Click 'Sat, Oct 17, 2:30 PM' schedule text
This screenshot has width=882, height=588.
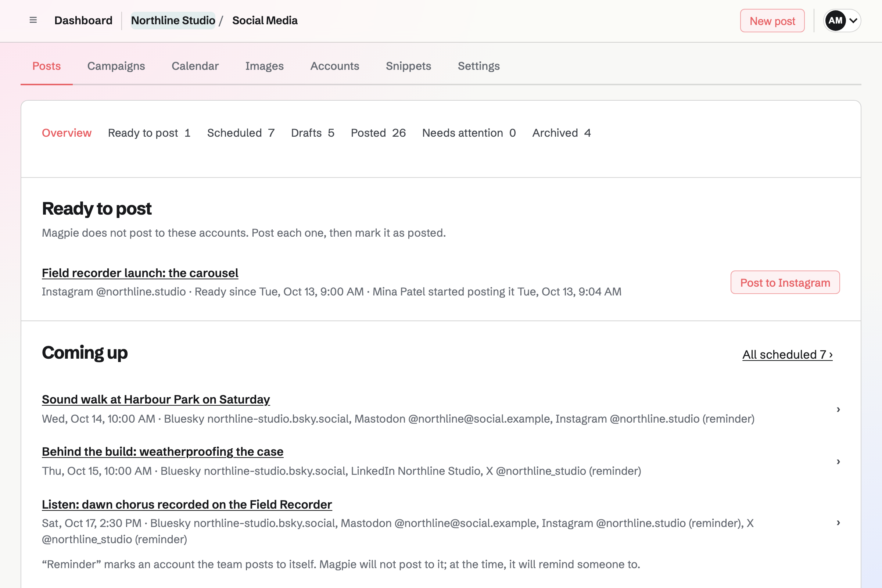(398, 531)
